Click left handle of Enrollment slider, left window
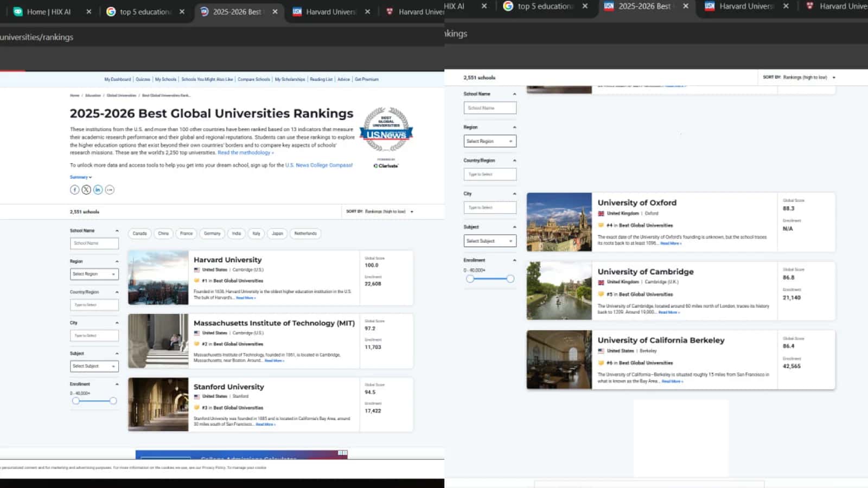 click(x=76, y=401)
